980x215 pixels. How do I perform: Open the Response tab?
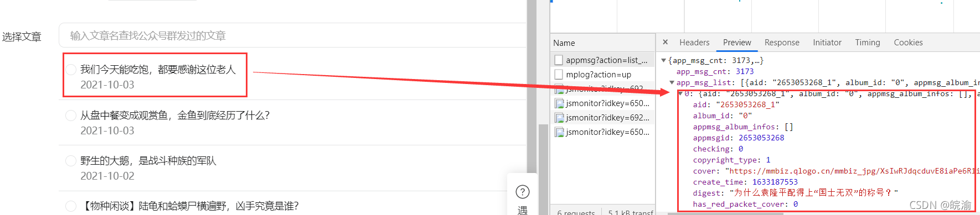coord(782,43)
